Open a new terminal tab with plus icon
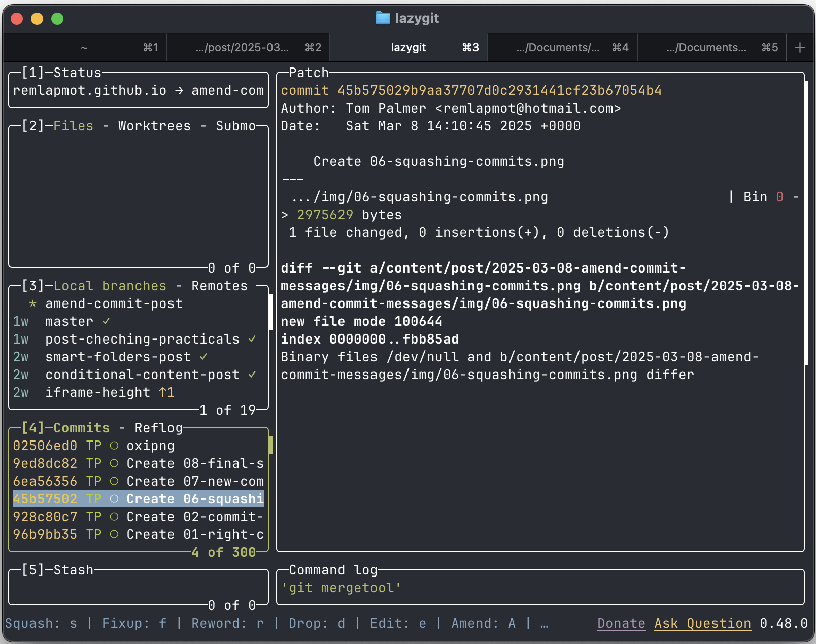This screenshot has width=816, height=644. (x=800, y=48)
